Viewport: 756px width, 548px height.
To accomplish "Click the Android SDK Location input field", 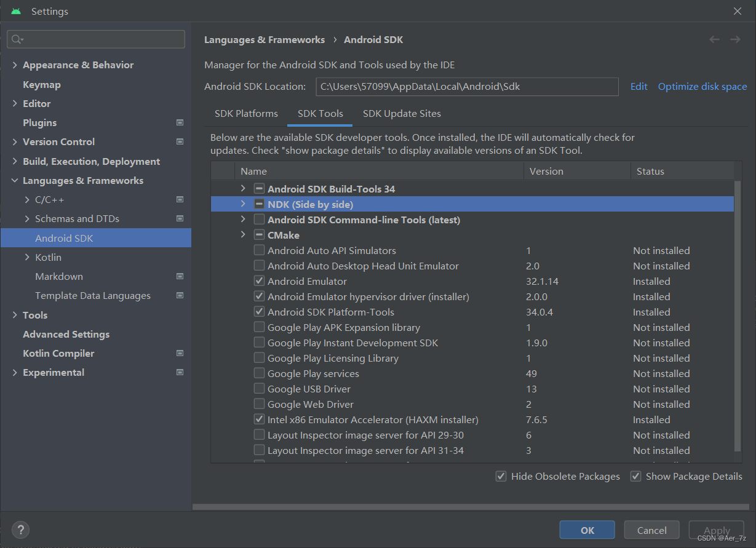I will point(467,87).
